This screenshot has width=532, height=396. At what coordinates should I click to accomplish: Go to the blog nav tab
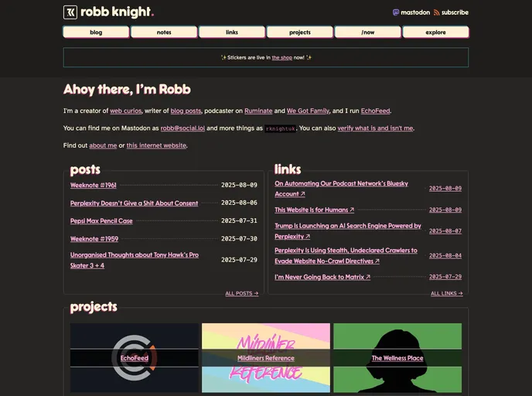96,32
